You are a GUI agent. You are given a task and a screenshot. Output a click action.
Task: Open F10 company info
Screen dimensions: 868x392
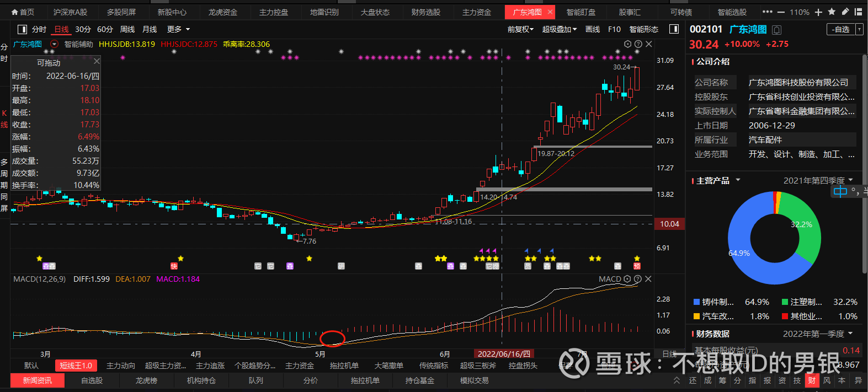[614, 29]
